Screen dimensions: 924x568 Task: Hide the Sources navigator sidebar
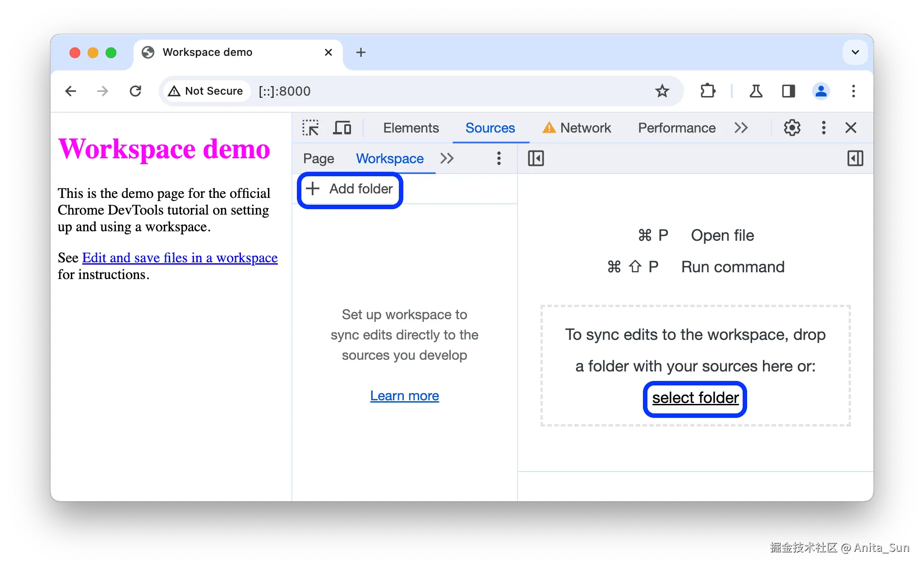536,159
